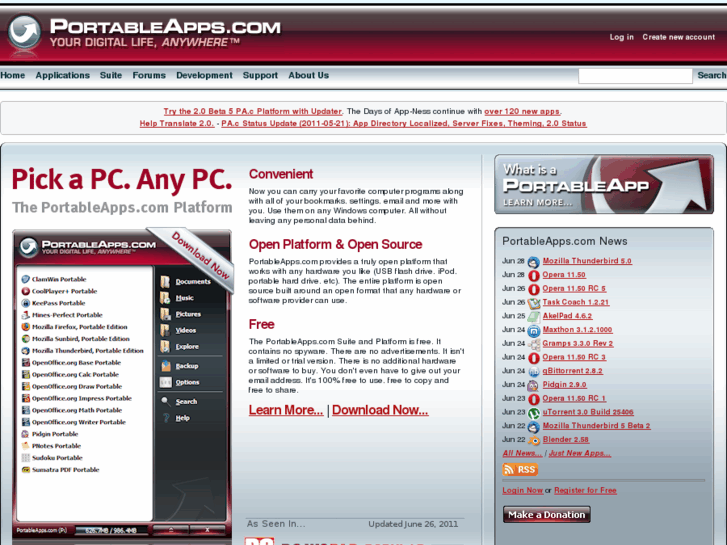
Task: Click the Learn More... link
Action: tap(286, 410)
